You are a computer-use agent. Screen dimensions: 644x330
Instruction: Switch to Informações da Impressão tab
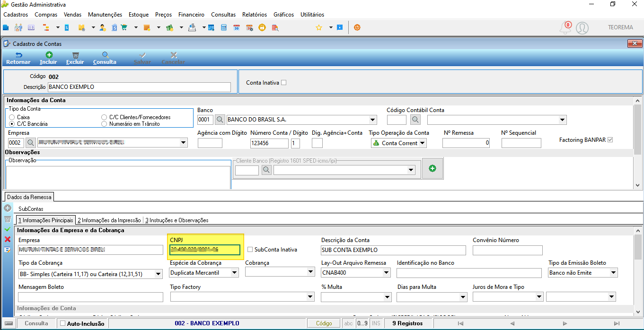click(109, 220)
